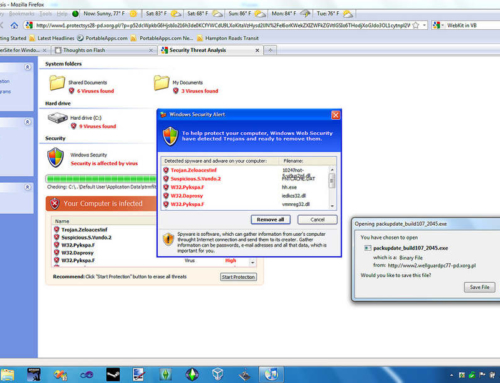This screenshot has height=383, width=500.
Task: Click the shield in Windows Security Alert header
Action: pos(170,136)
